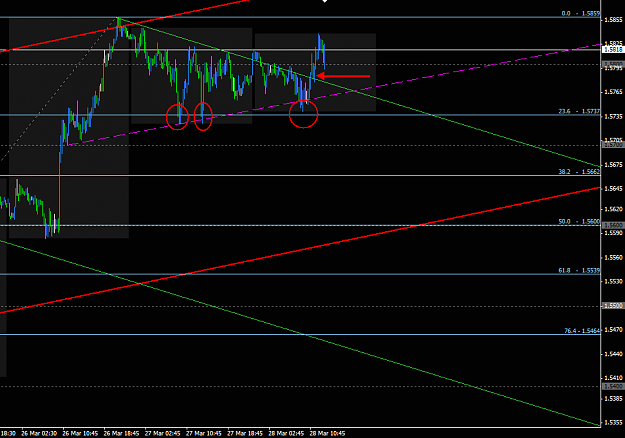Click the gray 1.5400 level tag
Image resolution: width=625 pixels, height=438 pixels.
tap(613, 386)
